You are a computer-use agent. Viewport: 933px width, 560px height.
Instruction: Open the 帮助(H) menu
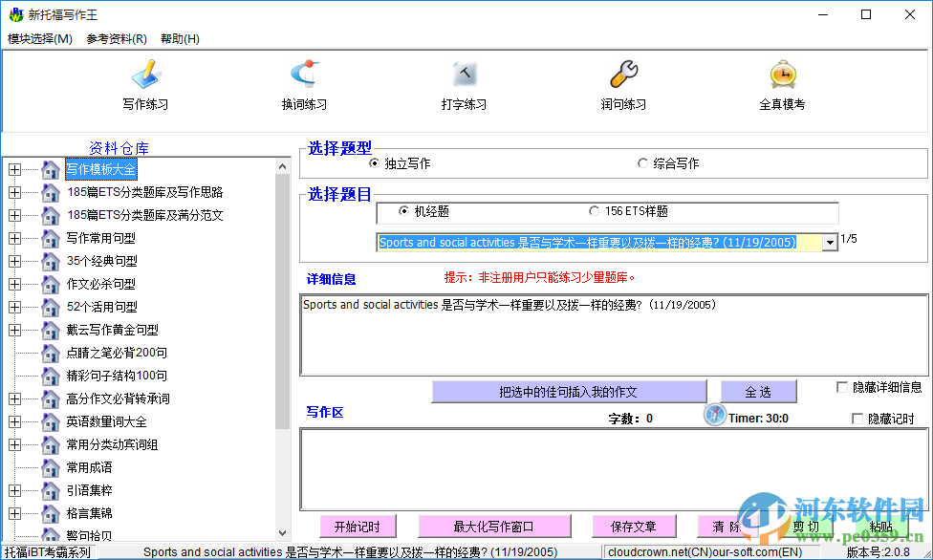coord(182,39)
